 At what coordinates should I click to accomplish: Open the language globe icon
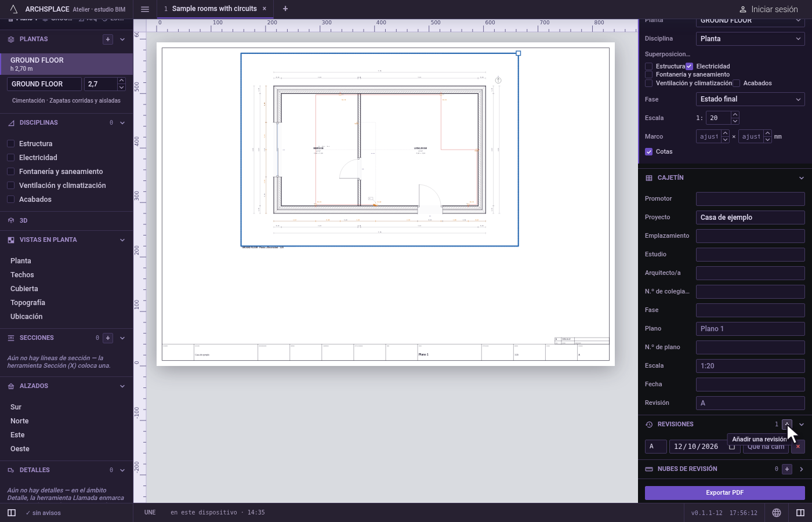click(x=777, y=513)
